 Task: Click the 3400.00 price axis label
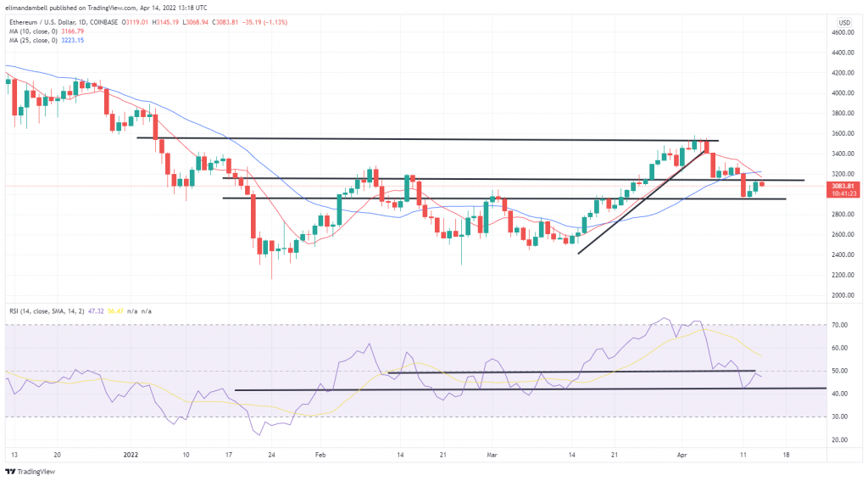[x=843, y=154]
